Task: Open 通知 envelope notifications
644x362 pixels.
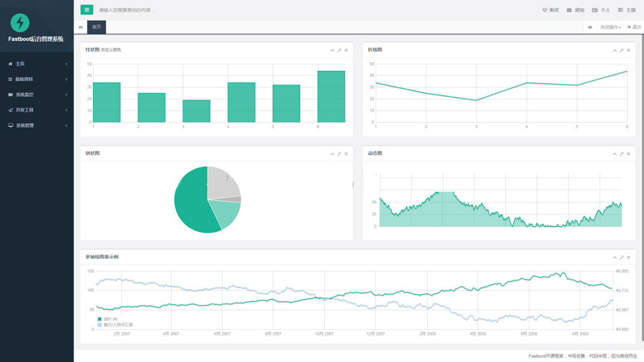Action: [575, 10]
